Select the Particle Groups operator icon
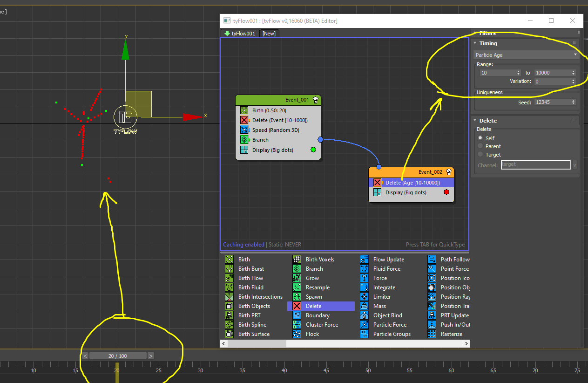588x383 pixels. (x=364, y=334)
